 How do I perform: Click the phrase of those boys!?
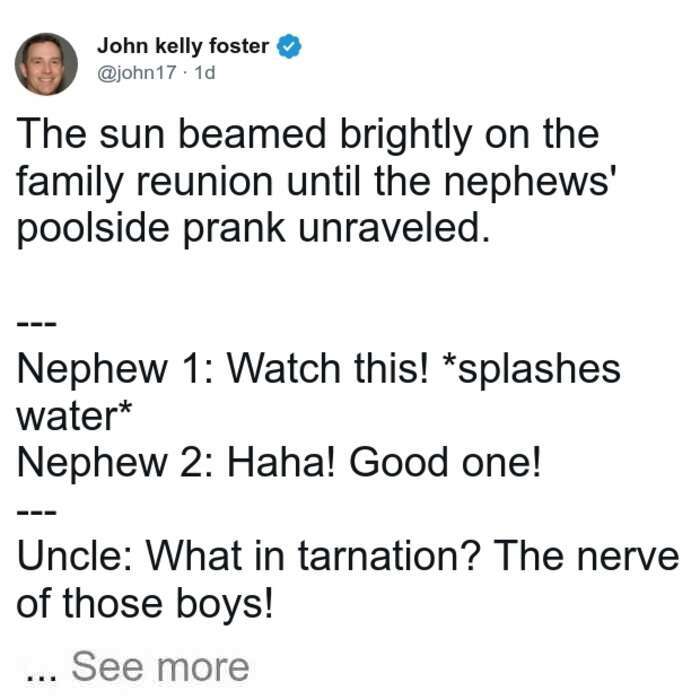point(144,605)
